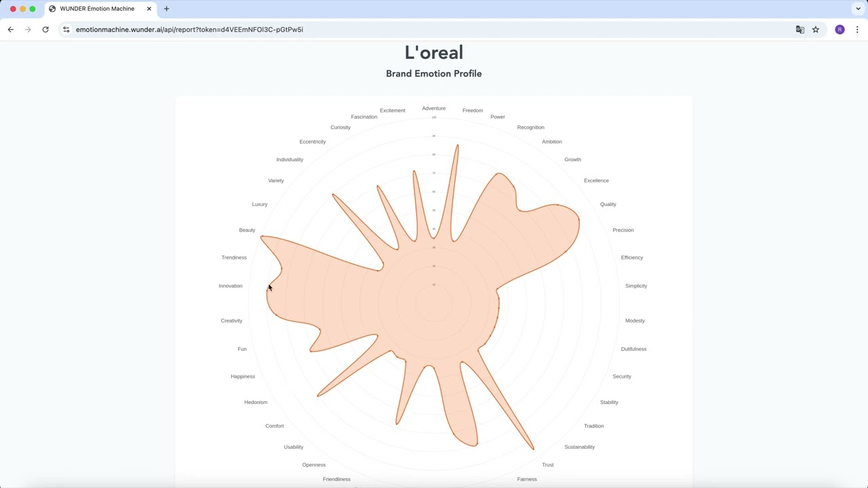Click the Individuality axis label

click(290, 159)
